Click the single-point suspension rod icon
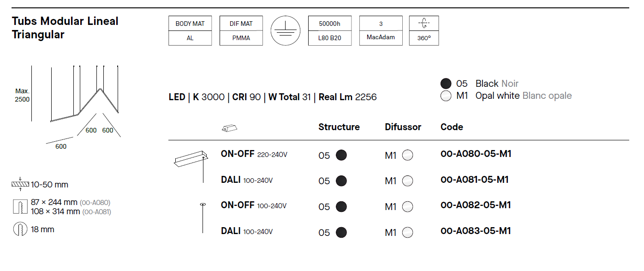The height and width of the screenshot is (271, 644). [x=202, y=218]
